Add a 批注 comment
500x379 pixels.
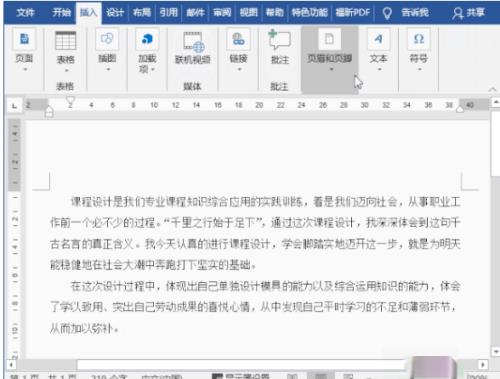tap(279, 40)
